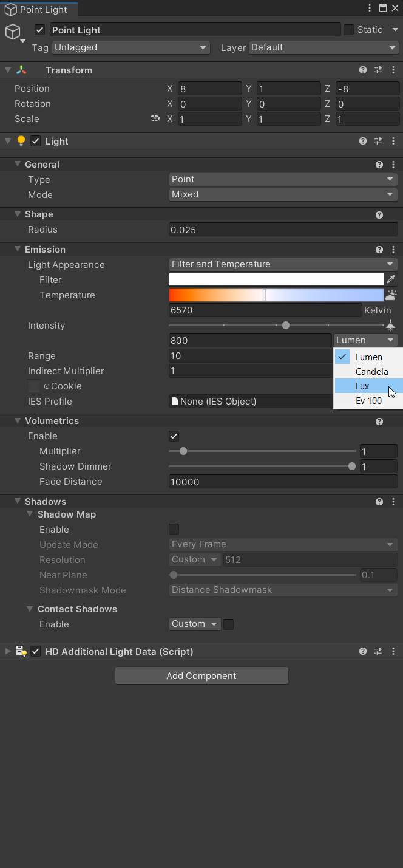Select Ev 100 intensity unit
This screenshot has width=403, height=868.
click(368, 401)
